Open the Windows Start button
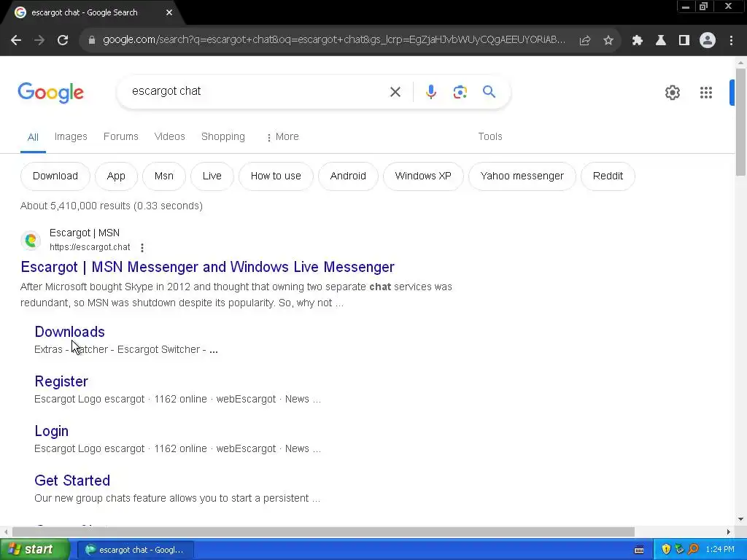The height and width of the screenshot is (560, 747). point(34,550)
